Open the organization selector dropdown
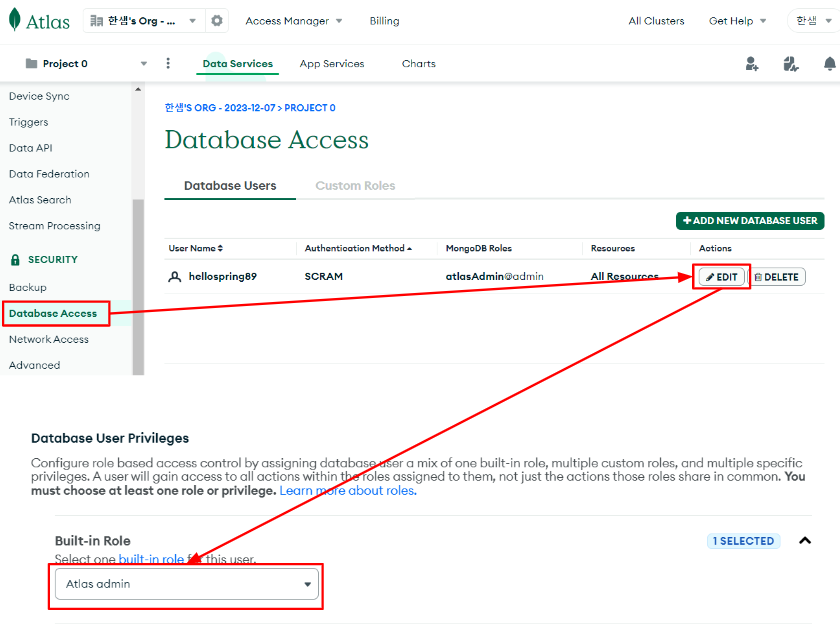840x628 pixels. tap(144, 20)
